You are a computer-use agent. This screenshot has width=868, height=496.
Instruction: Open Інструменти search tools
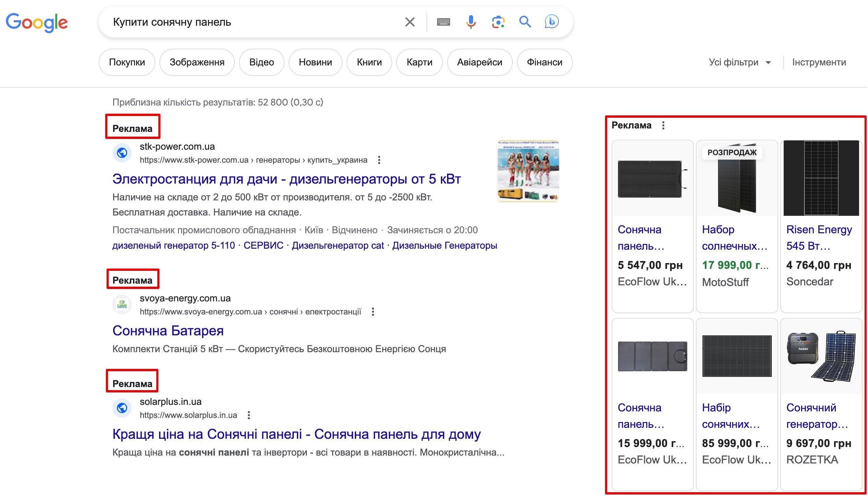pos(819,62)
